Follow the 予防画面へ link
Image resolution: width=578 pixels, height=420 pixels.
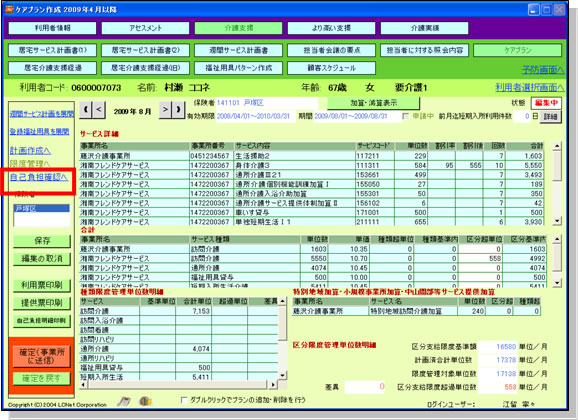(x=543, y=70)
